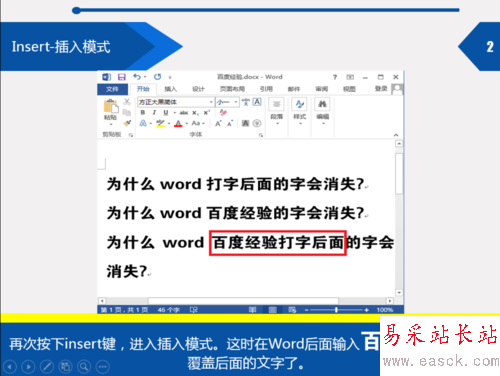Save the document with the floppy disk icon
This screenshot has width=500, height=376.
[122, 77]
